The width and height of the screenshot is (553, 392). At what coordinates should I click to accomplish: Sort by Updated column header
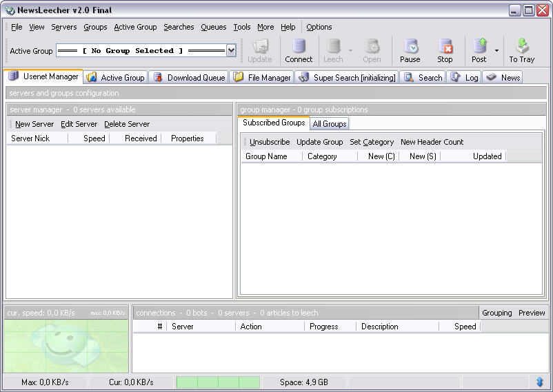tap(474, 156)
